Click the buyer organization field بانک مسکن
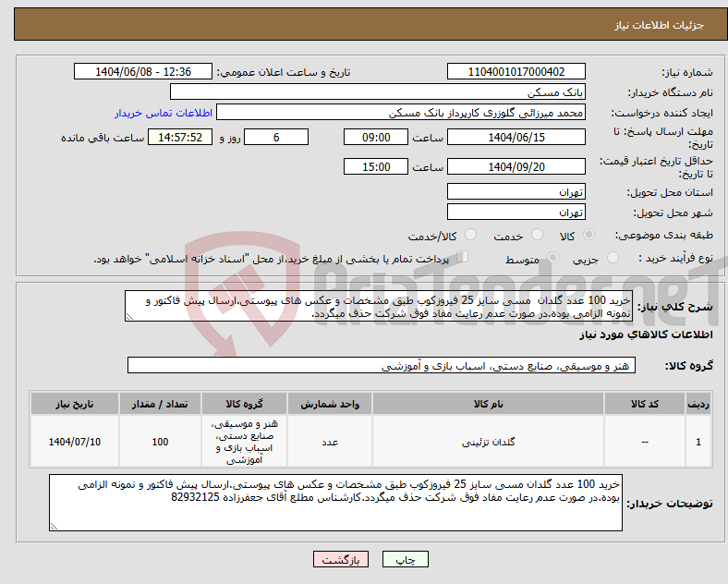Viewport: 728px width, 584px height. 378,91
